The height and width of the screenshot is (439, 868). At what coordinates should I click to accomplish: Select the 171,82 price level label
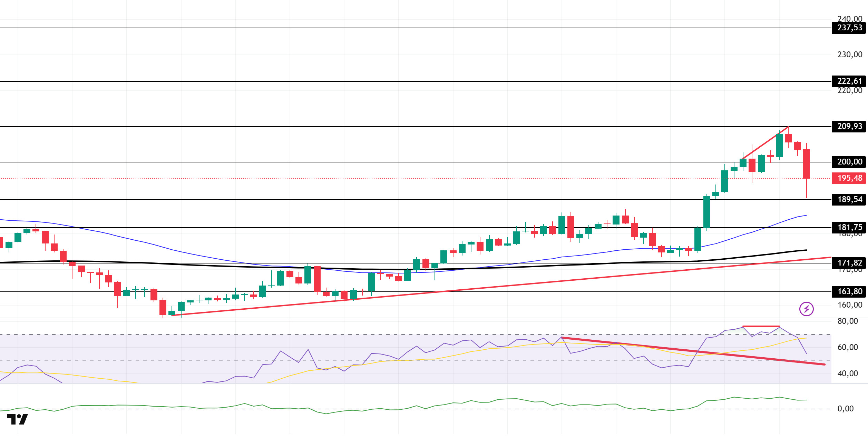849,263
